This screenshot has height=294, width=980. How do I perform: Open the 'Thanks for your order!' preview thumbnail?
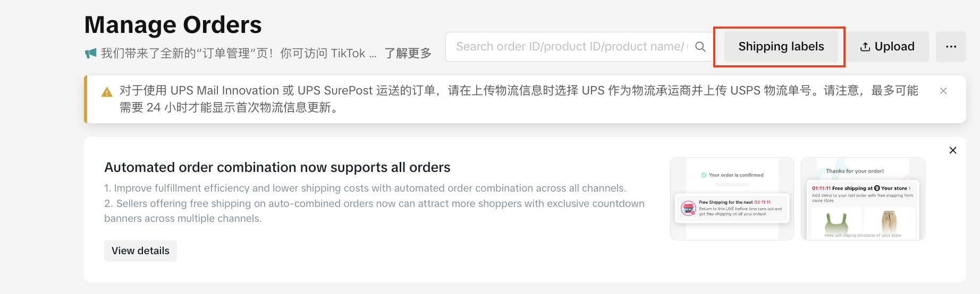pos(863,198)
